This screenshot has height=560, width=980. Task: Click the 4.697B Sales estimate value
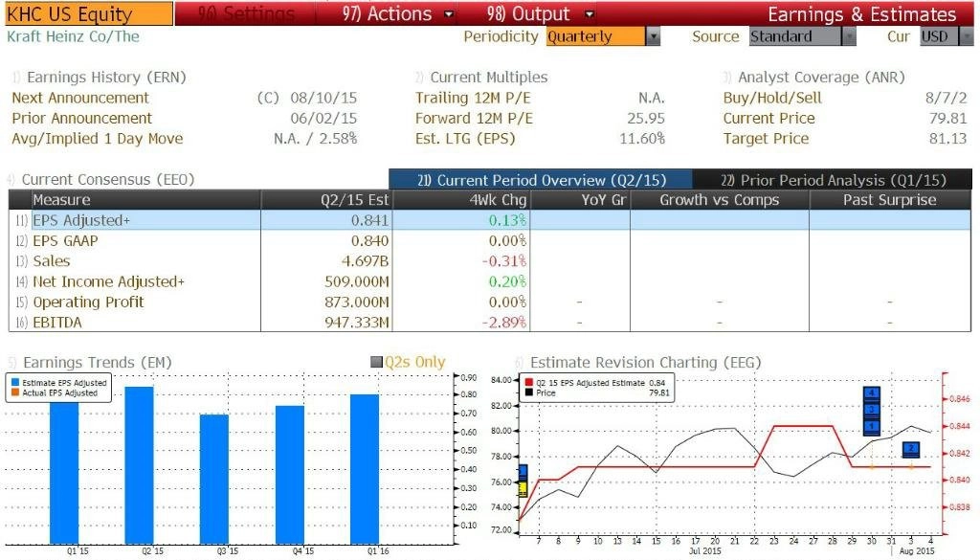[x=365, y=261]
